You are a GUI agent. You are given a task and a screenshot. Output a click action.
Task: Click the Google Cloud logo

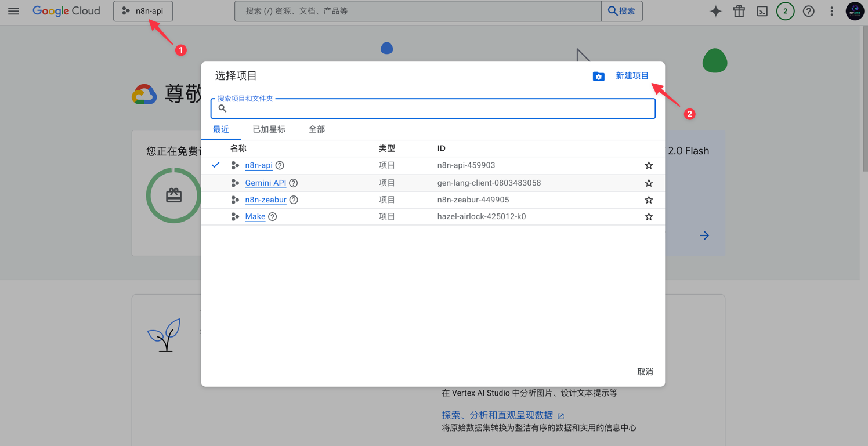coord(66,11)
